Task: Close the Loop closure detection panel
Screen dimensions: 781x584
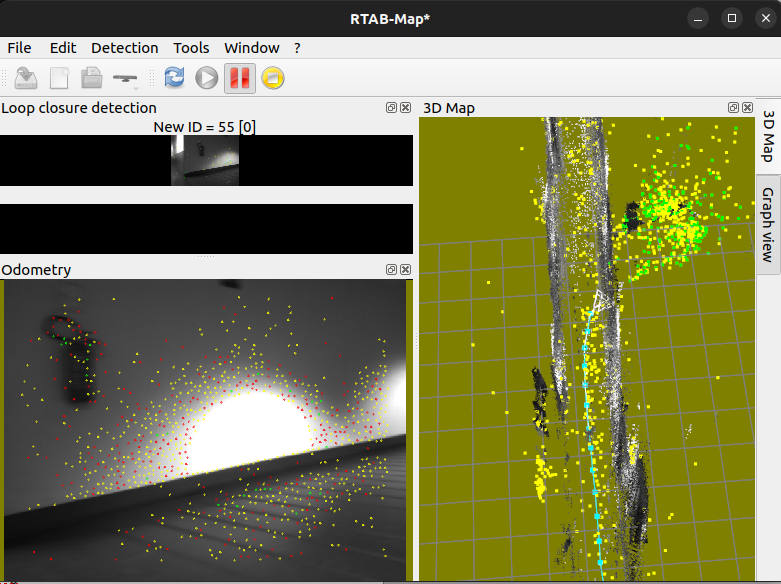Action: pyautogui.click(x=405, y=108)
